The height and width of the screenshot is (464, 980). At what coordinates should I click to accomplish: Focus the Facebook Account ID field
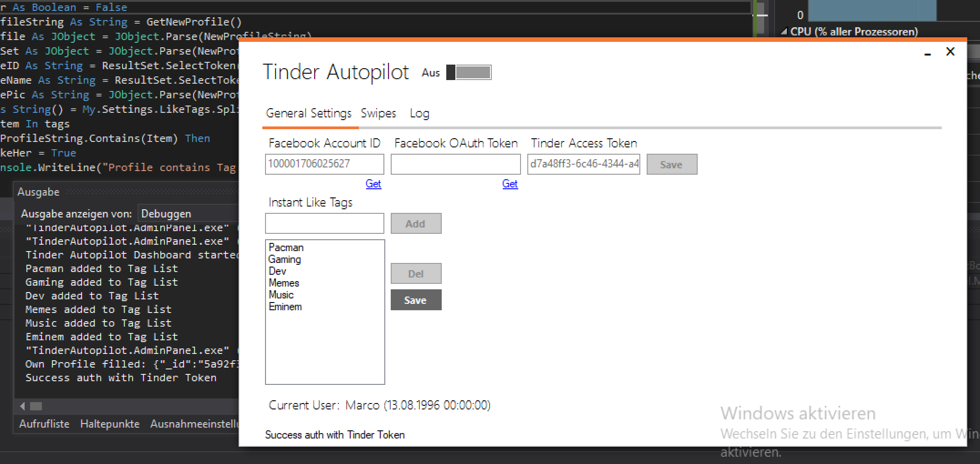coord(324,164)
